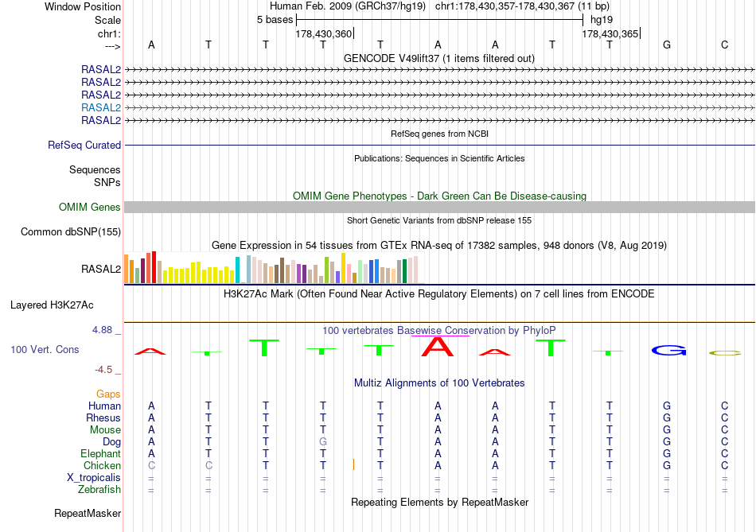756x532 pixels.
Task: Click the 'RefSeq Curated' track label
Action: click(x=84, y=145)
